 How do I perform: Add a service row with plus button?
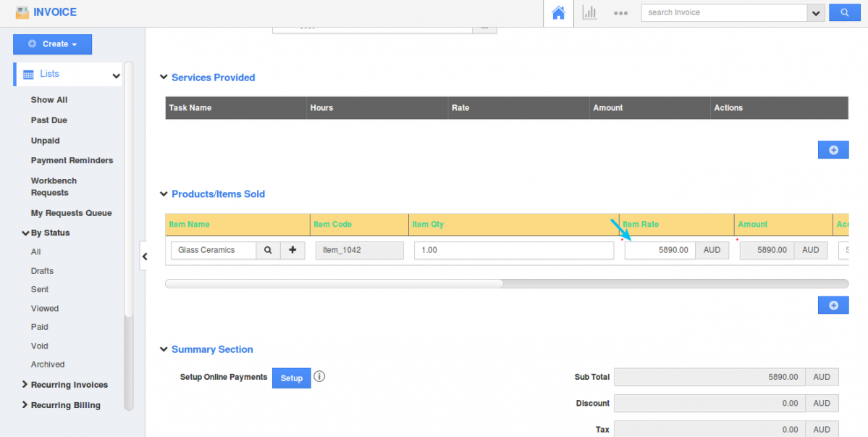pyautogui.click(x=833, y=150)
